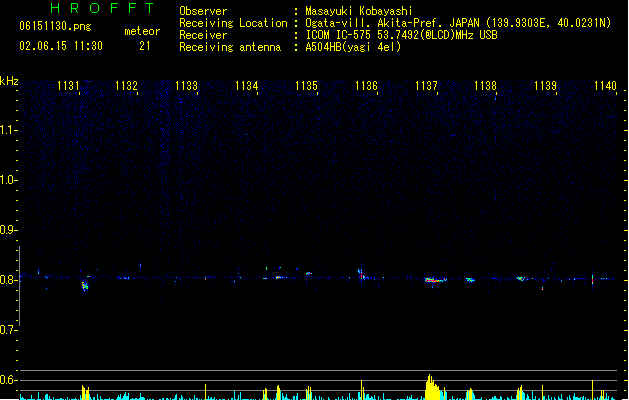This screenshot has width=629, height=400.
Task: Click the 1.0 kHz axis label
Action: (x=8, y=180)
